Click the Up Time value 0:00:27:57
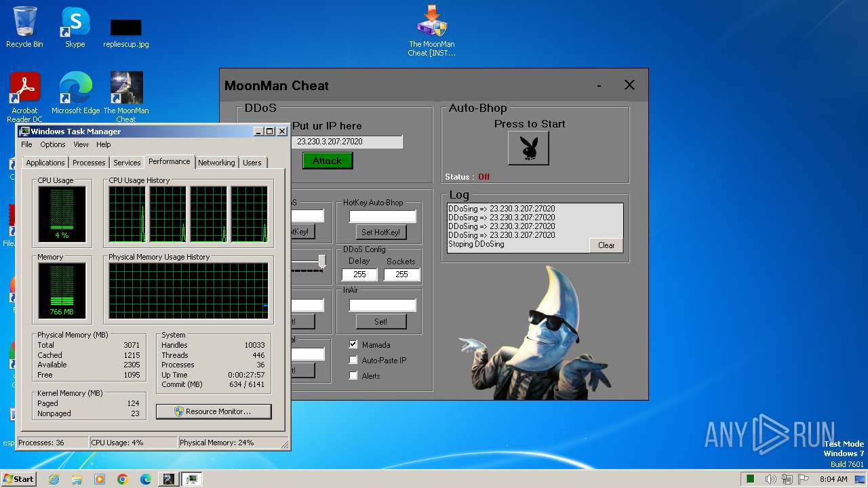Viewport: 868px width, 488px height. coord(246,375)
